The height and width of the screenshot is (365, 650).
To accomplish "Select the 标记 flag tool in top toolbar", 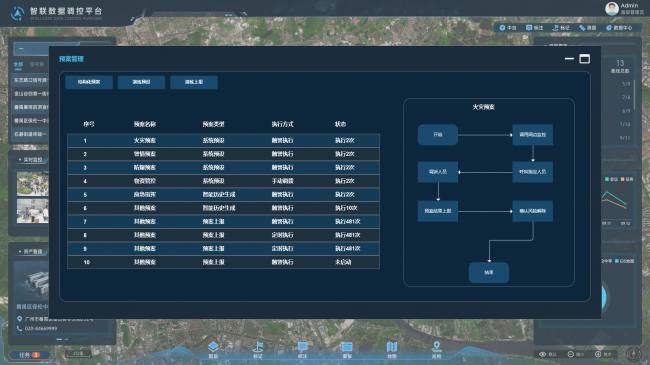I will 561,28.
